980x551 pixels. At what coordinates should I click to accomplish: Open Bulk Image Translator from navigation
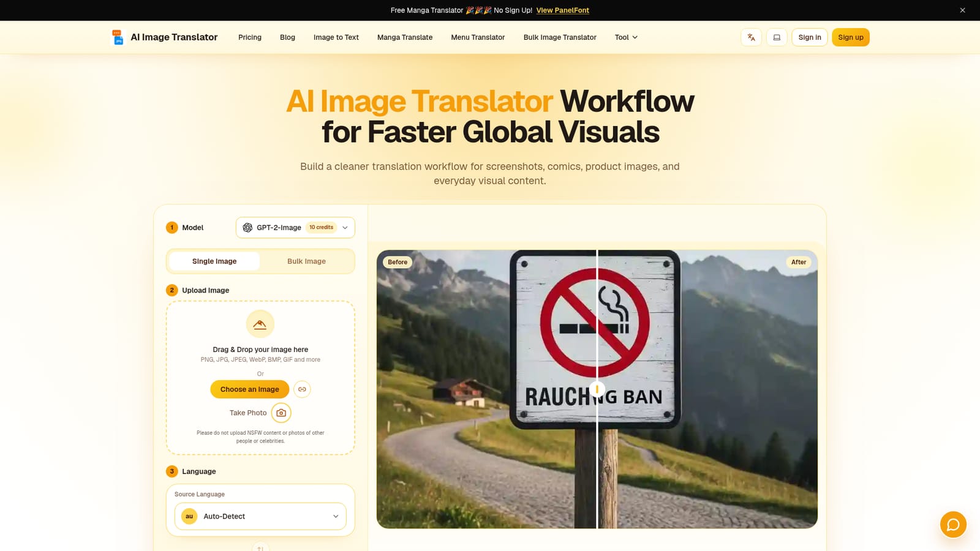[x=560, y=37]
